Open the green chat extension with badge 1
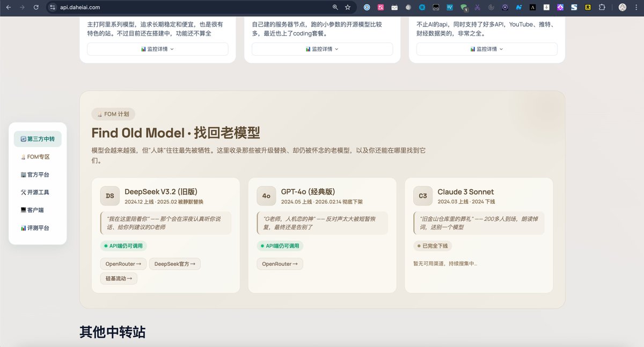This screenshot has height=347, width=644. (464, 8)
